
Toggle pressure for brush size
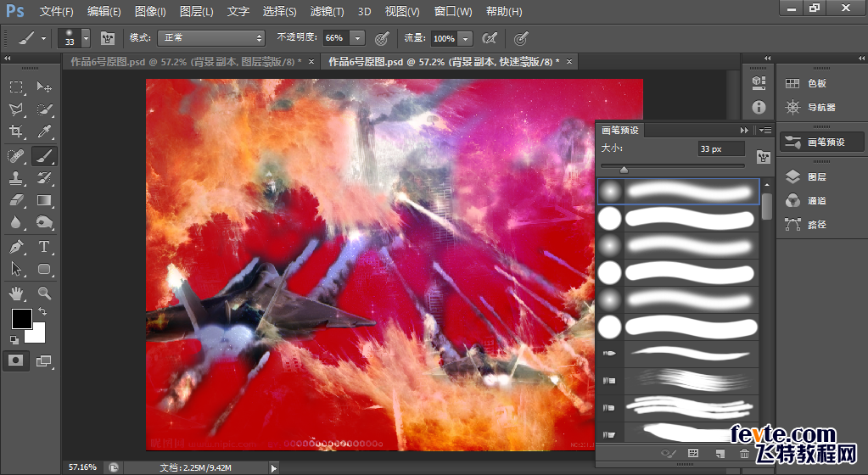520,38
